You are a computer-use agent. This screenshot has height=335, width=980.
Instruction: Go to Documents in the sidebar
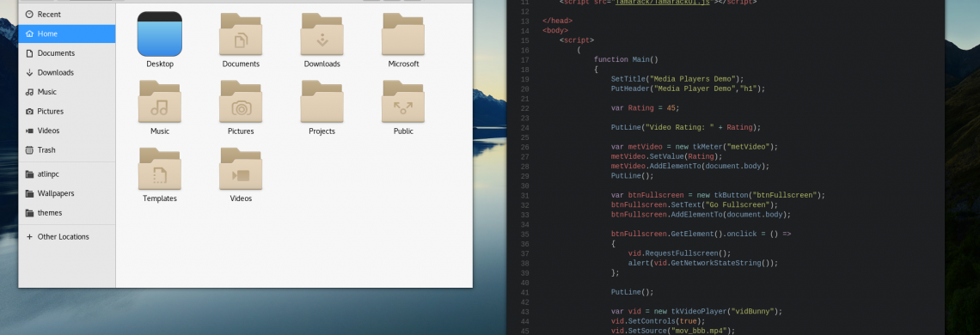tap(67, 53)
